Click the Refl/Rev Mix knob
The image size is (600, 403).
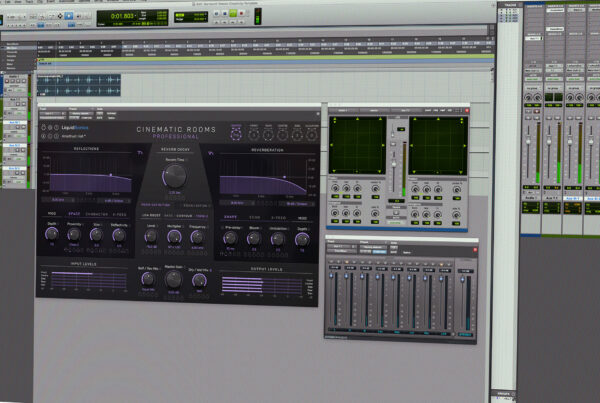tap(148, 279)
